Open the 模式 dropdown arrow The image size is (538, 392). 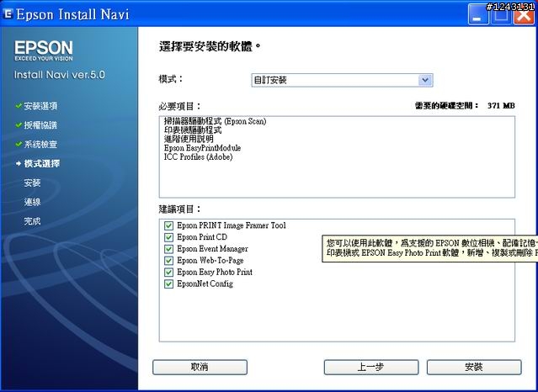425,80
